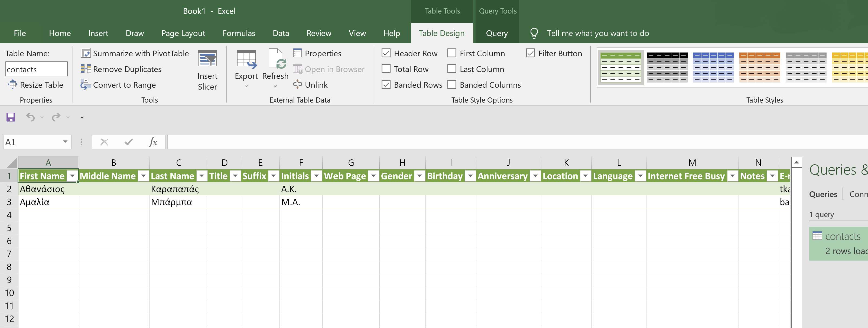This screenshot has height=328, width=868.
Task: Enable the Total Row checkbox
Action: click(386, 69)
